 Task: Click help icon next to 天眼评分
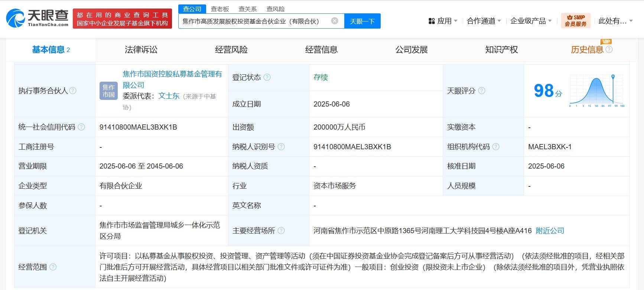(x=482, y=91)
